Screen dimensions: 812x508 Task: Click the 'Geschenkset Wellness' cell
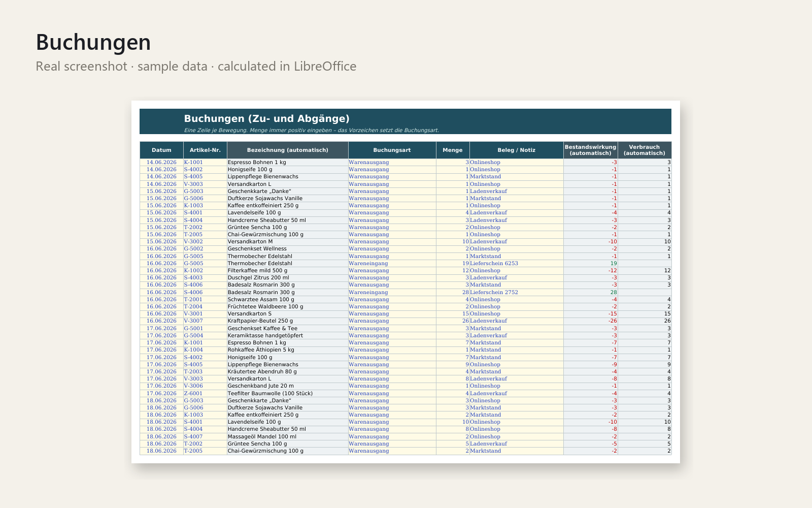pos(287,249)
